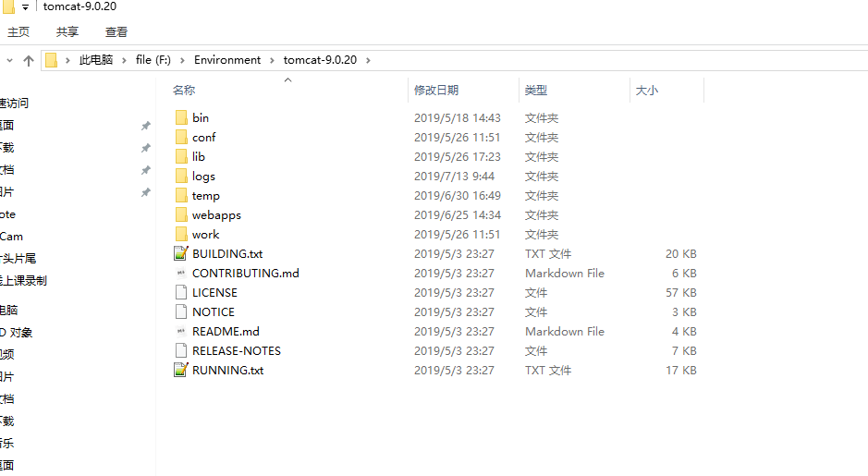This screenshot has width=868, height=476.
Task: Expand the chevron after 此电脑 in address bar
Action: pos(124,60)
